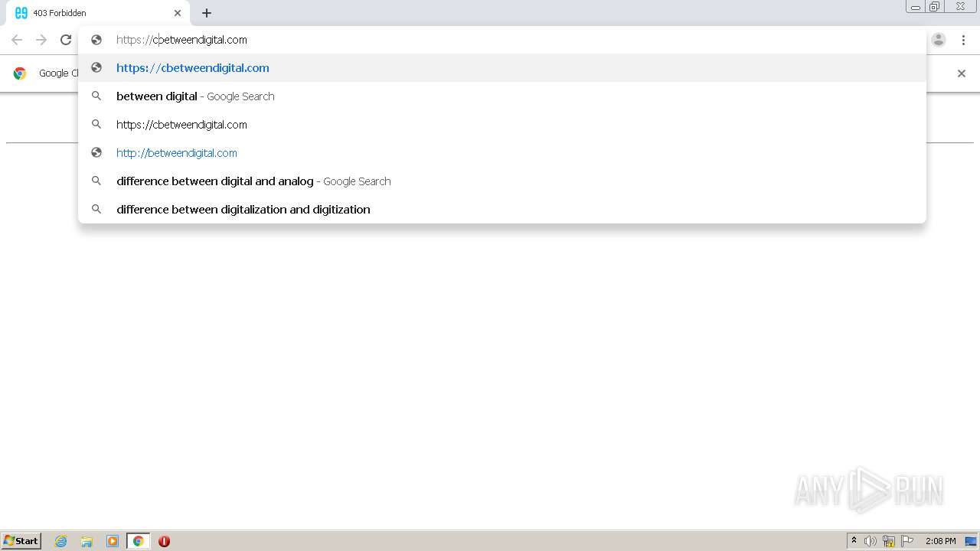The width and height of the screenshot is (980, 551).
Task: Click the globe icon in address bar
Action: tap(96, 40)
